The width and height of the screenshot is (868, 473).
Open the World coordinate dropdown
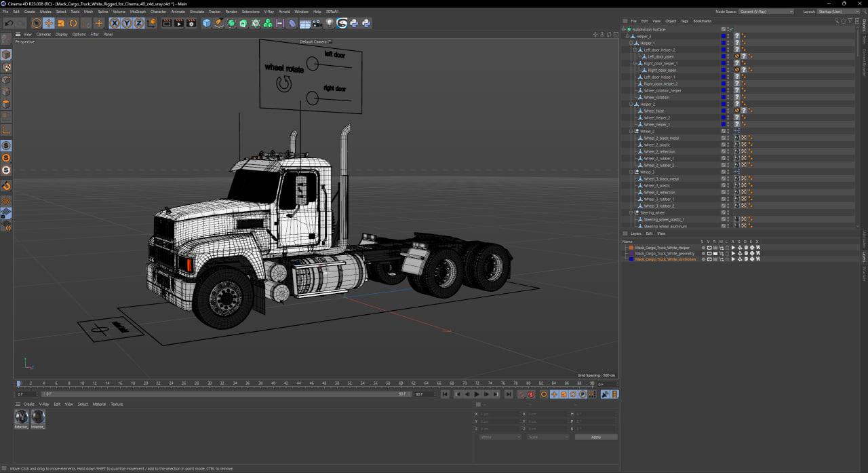click(500, 437)
